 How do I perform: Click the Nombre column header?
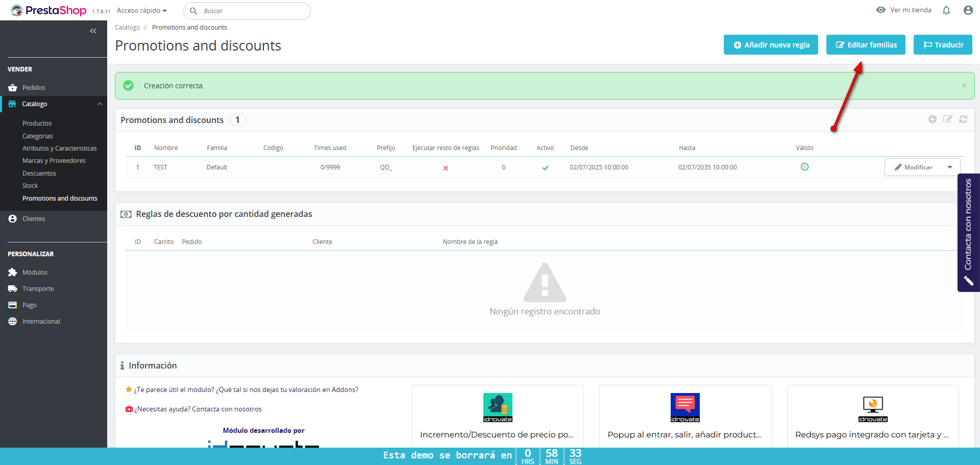(x=166, y=148)
